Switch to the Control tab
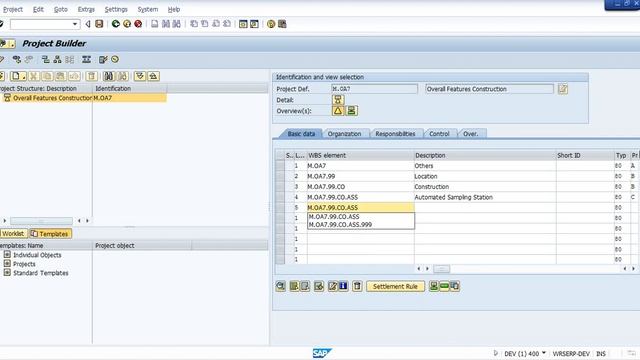640x360 pixels. (439, 133)
